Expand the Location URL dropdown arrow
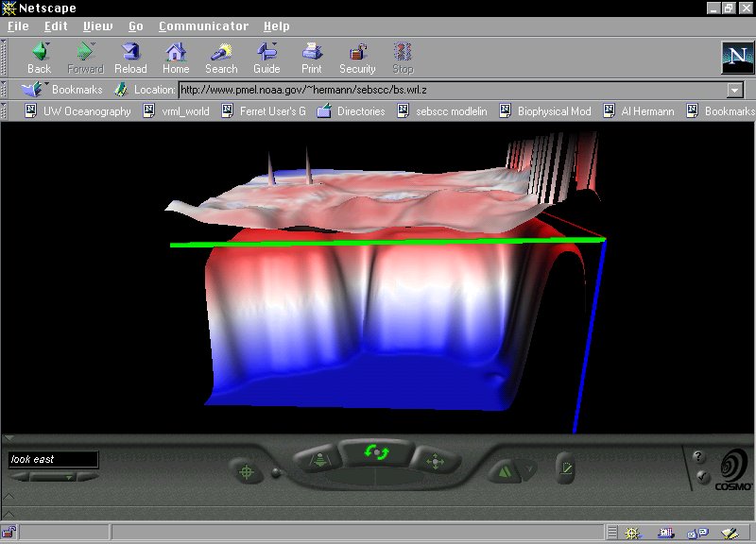The image size is (756, 544). pos(734,90)
